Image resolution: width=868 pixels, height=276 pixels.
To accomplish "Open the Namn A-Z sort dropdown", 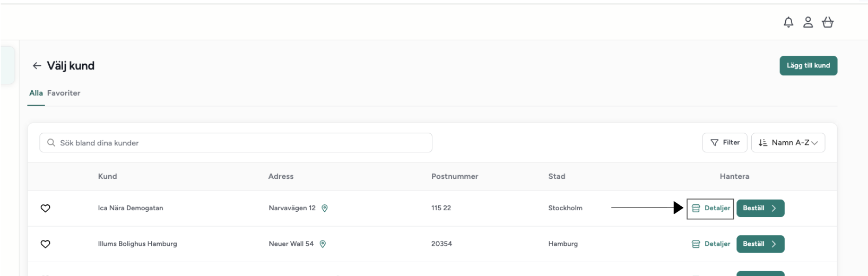I will [788, 143].
